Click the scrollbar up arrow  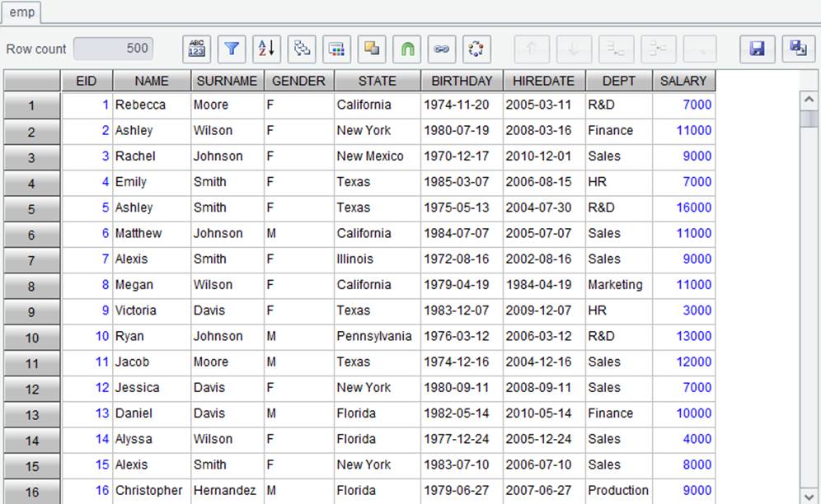point(809,99)
